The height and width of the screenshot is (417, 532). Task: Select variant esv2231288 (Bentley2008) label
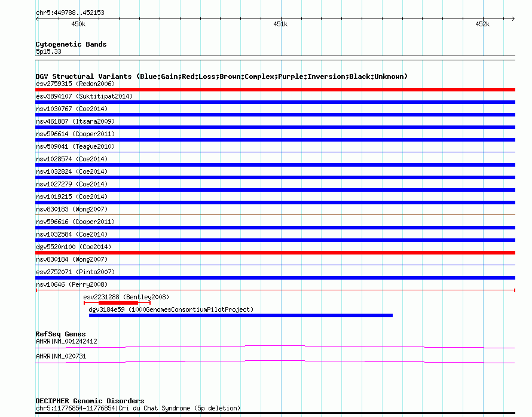(x=126, y=297)
